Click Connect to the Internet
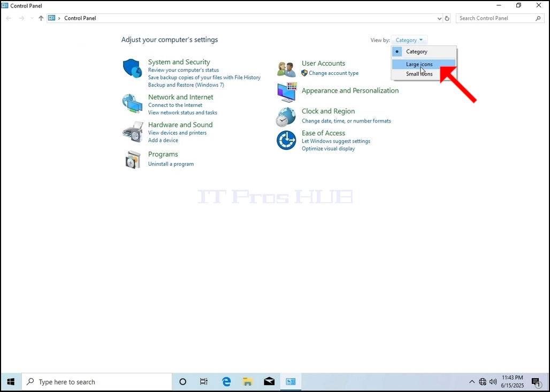This screenshot has width=550, height=392. [175, 105]
